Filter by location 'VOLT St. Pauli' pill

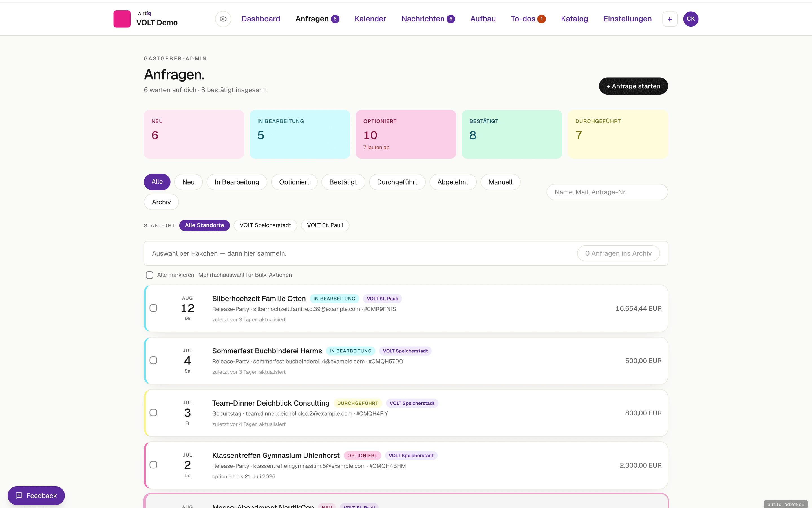tap(325, 225)
